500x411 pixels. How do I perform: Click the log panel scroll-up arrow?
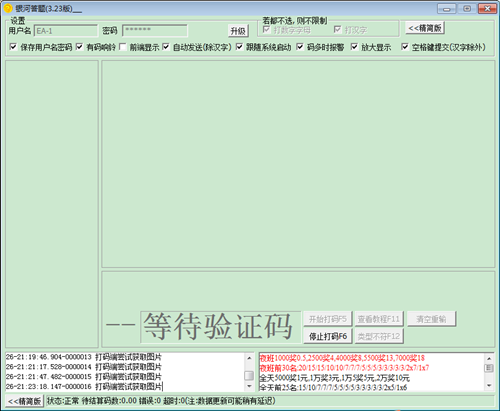pos(249,358)
